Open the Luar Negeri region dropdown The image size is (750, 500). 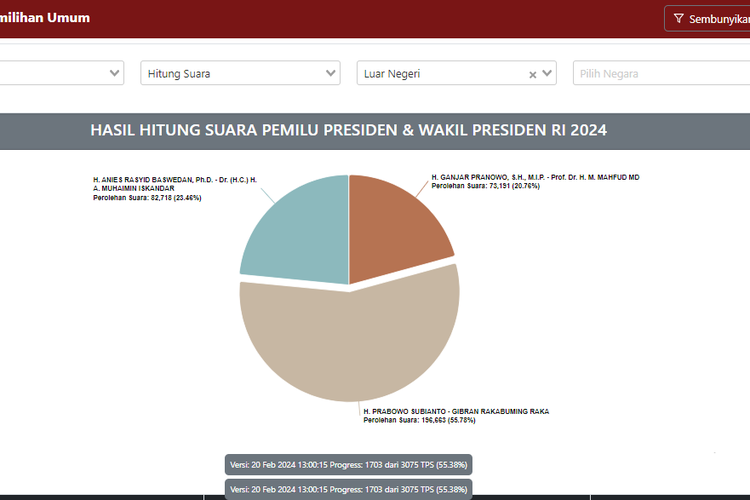click(x=440, y=73)
